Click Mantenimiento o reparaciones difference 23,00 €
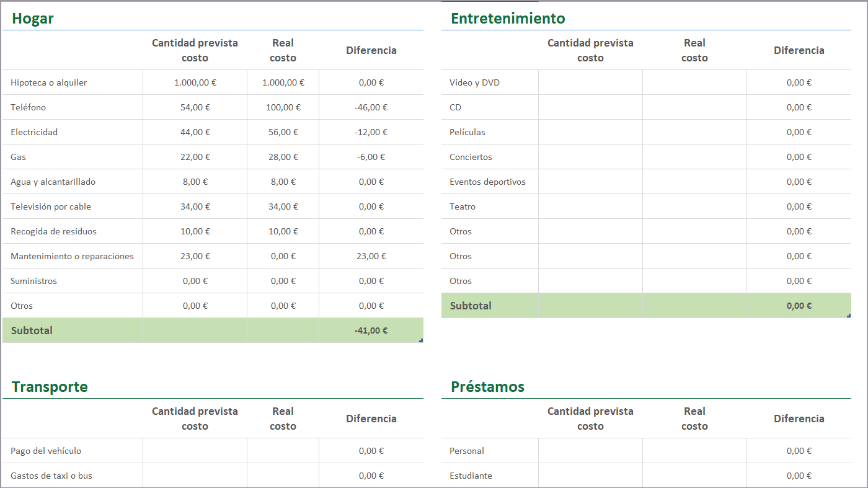 [x=371, y=256]
